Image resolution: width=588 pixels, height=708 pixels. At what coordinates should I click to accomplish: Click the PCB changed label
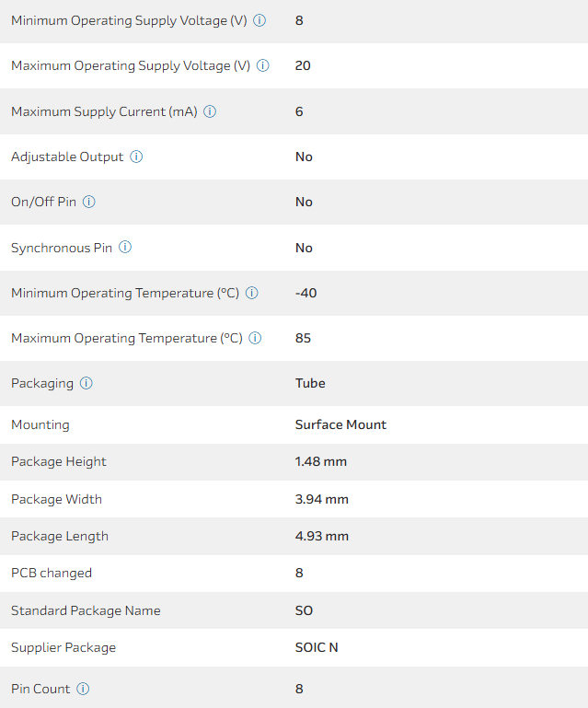point(52,573)
